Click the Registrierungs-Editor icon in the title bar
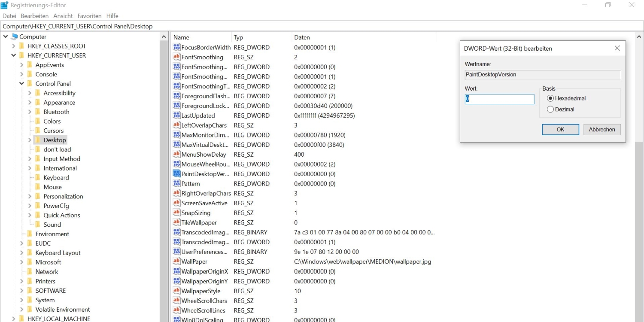Viewport: 644px width, 322px height. tap(4, 5)
